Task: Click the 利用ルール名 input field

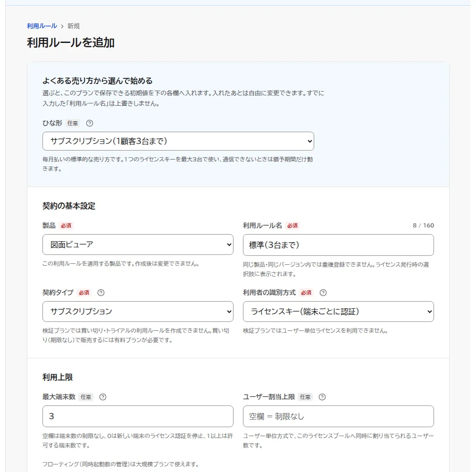Action: (338, 245)
